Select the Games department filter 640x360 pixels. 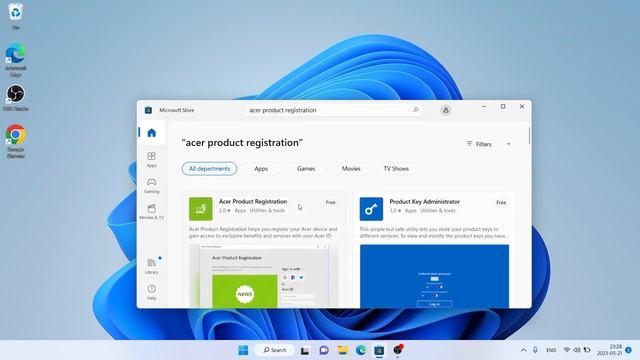point(306,169)
